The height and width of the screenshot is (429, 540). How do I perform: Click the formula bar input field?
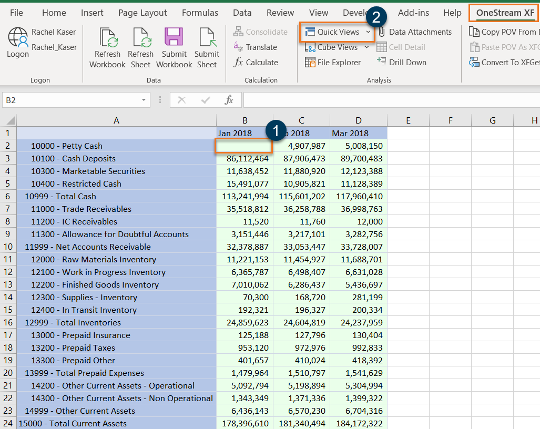(x=391, y=100)
